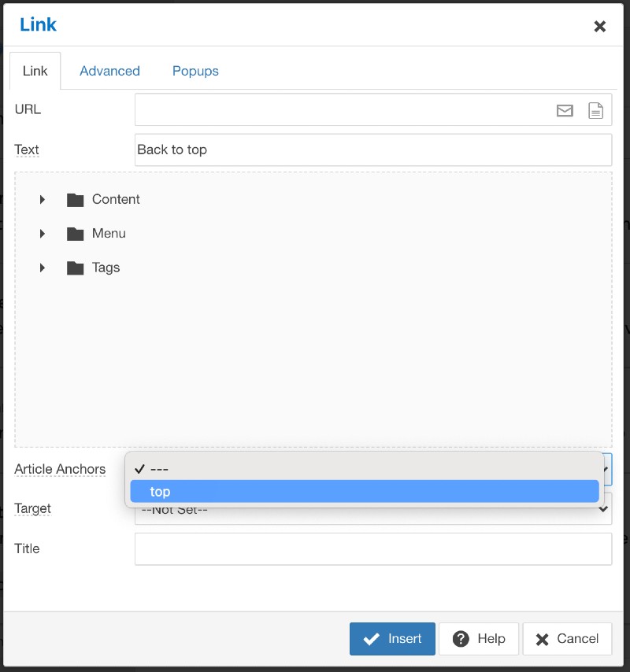
Task: Select the '---' anchor option
Action: tap(365, 469)
